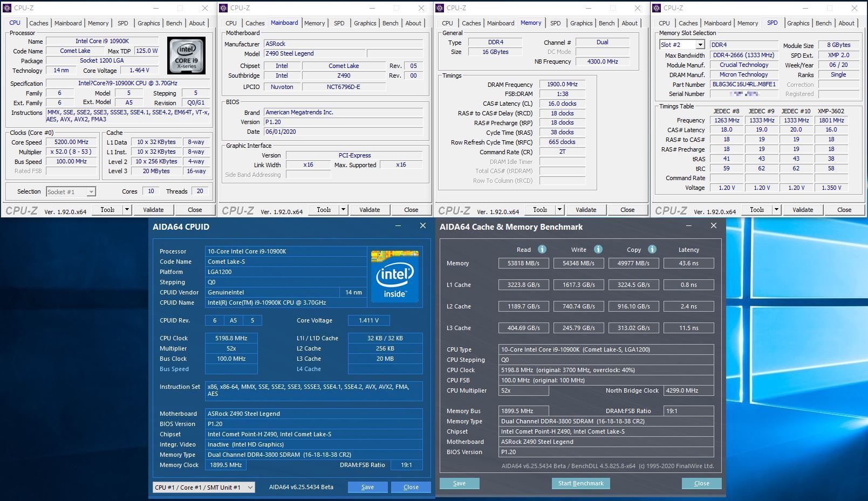
Task: Switch to the Mainboard tab in the CPU-Z SPD window
Action: click(x=717, y=23)
